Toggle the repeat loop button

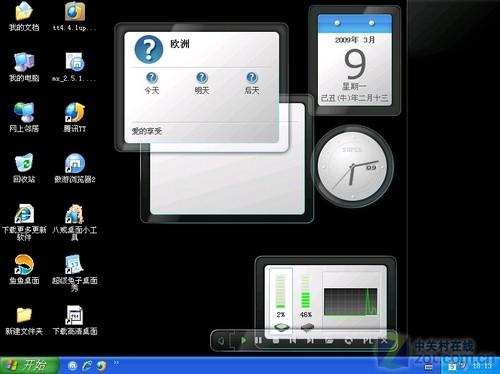point(349,340)
